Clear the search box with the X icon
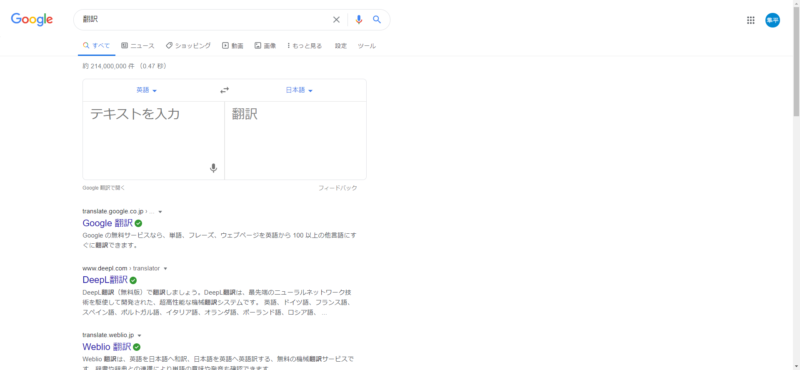The width and height of the screenshot is (800, 370). click(336, 20)
